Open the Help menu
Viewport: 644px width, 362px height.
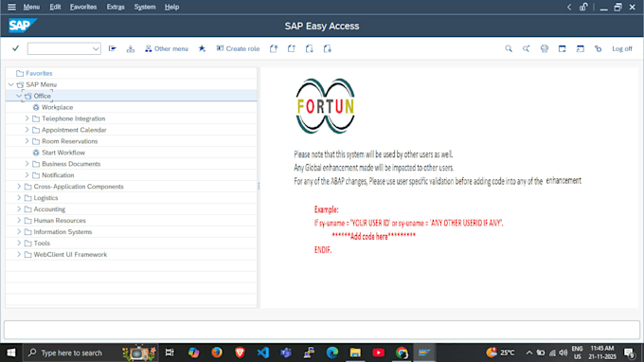tap(171, 7)
